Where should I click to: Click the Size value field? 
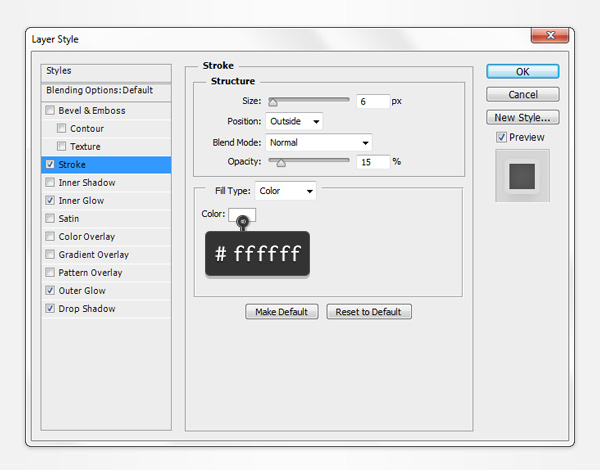373,101
